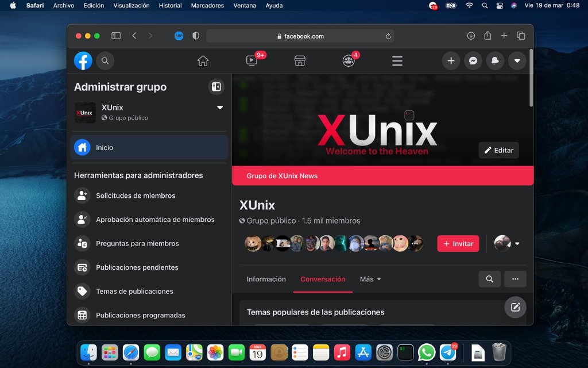
Task: Search within group using magnifier button
Action: click(x=489, y=279)
